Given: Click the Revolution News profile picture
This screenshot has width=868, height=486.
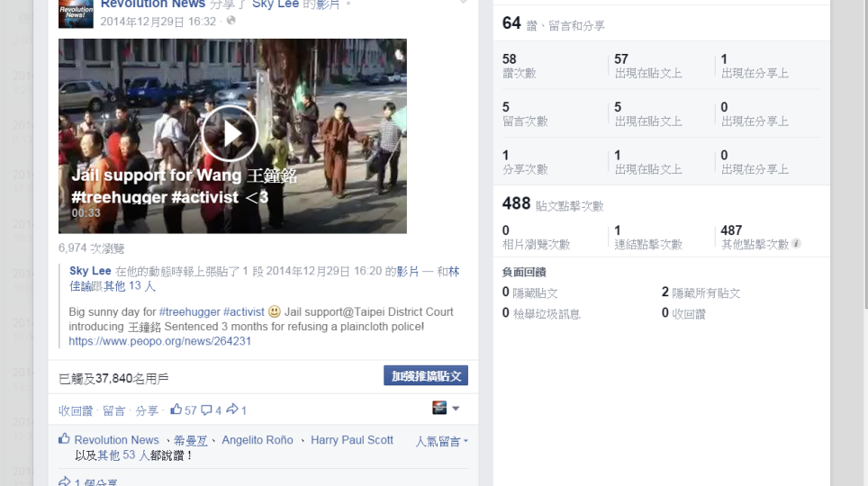Looking at the screenshot, I should coord(76,13).
